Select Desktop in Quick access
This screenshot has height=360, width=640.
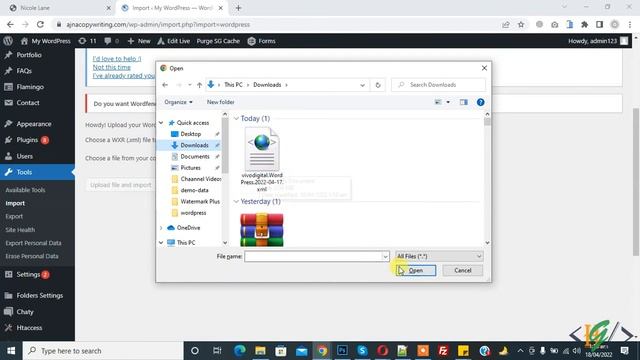pyautogui.click(x=190, y=134)
